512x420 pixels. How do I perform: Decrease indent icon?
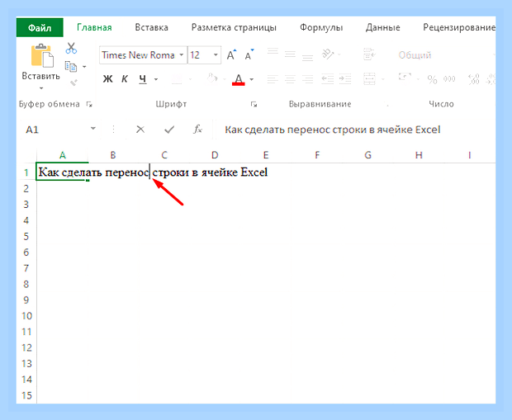[328, 79]
